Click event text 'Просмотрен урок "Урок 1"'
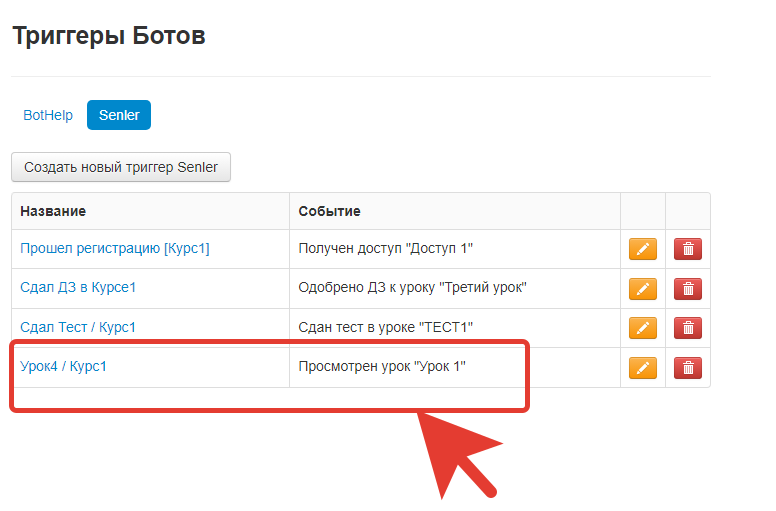The width and height of the screenshot is (776, 511). pos(383,366)
